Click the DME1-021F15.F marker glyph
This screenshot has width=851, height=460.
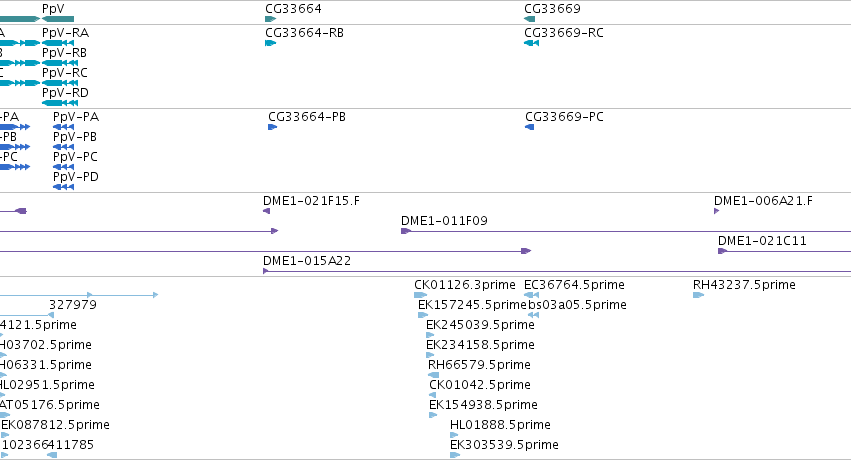coord(266,211)
